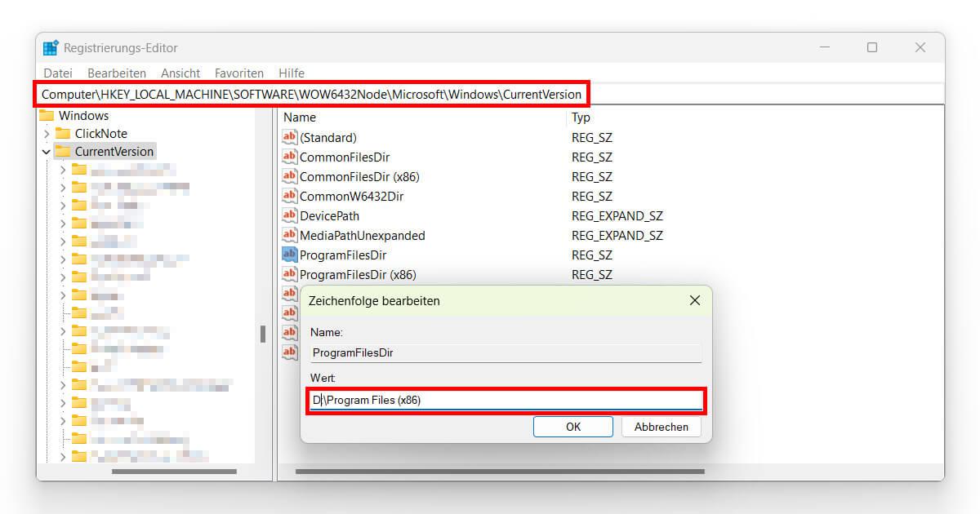The height and width of the screenshot is (514, 980).
Task: Select the (Standard) default value icon
Action: point(289,137)
